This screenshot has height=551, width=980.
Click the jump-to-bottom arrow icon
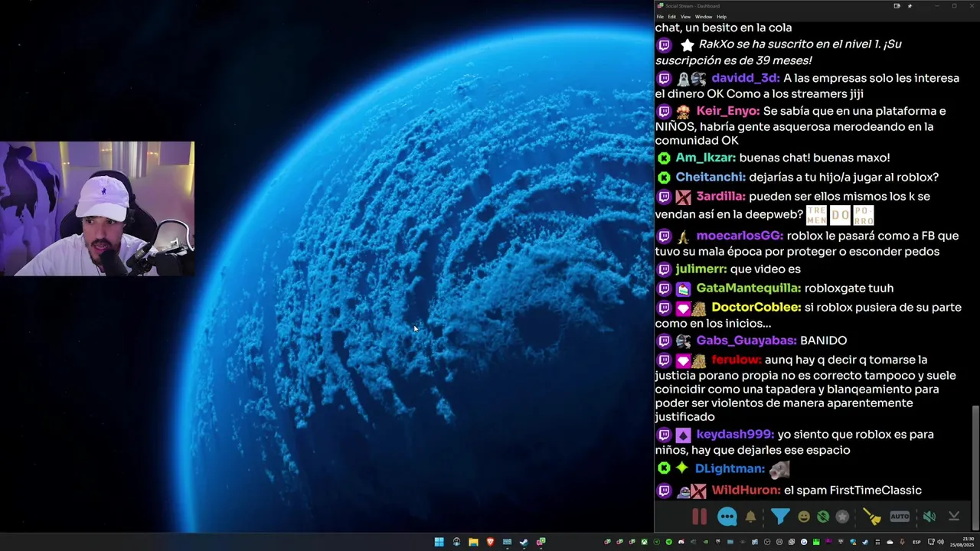pyautogui.click(x=954, y=517)
